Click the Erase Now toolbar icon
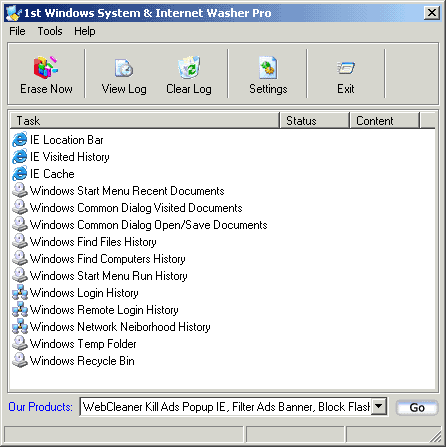This screenshot has width=446, height=447. coord(46,68)
